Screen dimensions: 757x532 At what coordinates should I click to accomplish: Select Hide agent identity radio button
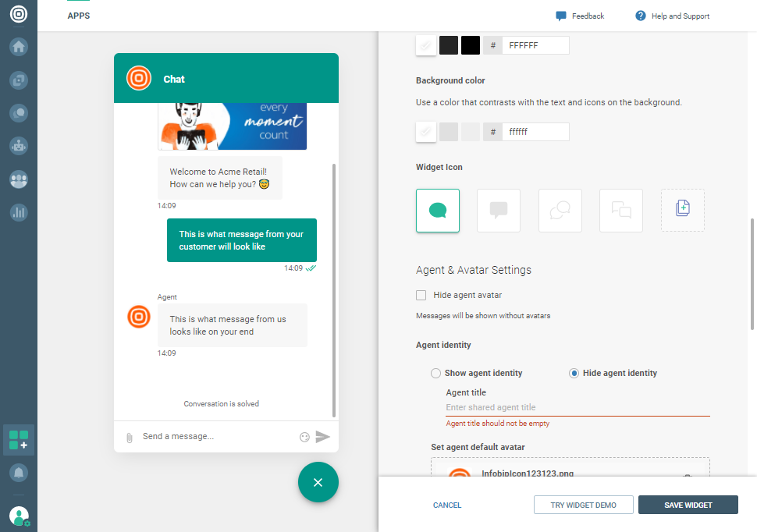pyautogui.click(x=574, y=373)
